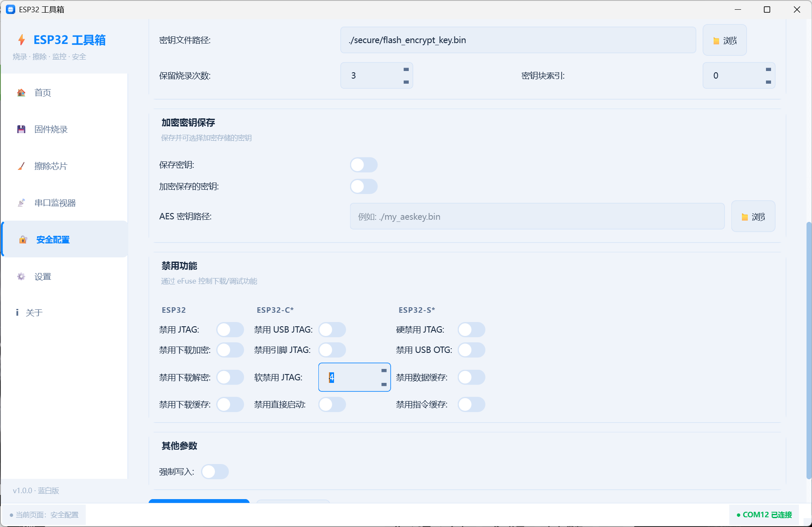Click the home house icon

(21, 93)
